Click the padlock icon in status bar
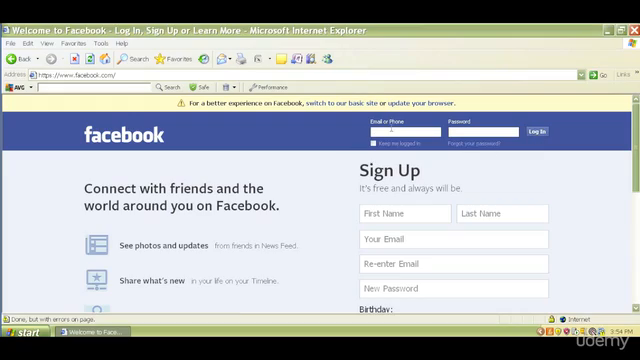Viewport: 640px width, 360px height. (x=551, y=319)
